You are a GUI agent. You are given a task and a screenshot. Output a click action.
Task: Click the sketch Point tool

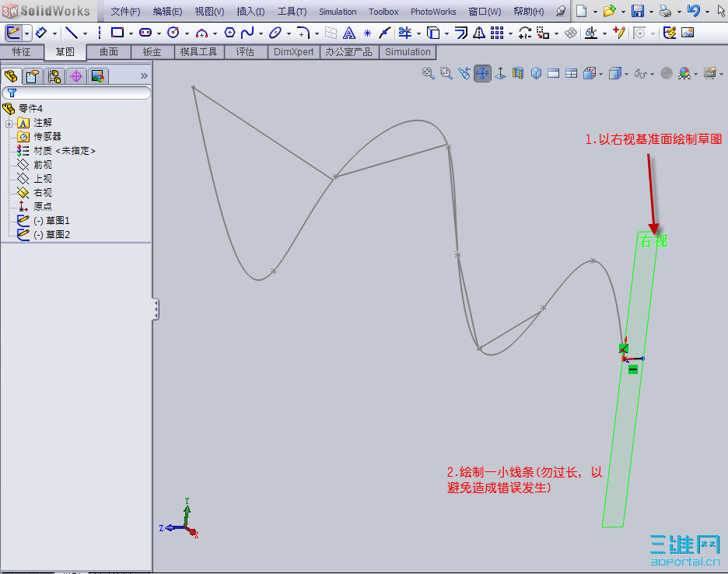click(x=367, y=33)
